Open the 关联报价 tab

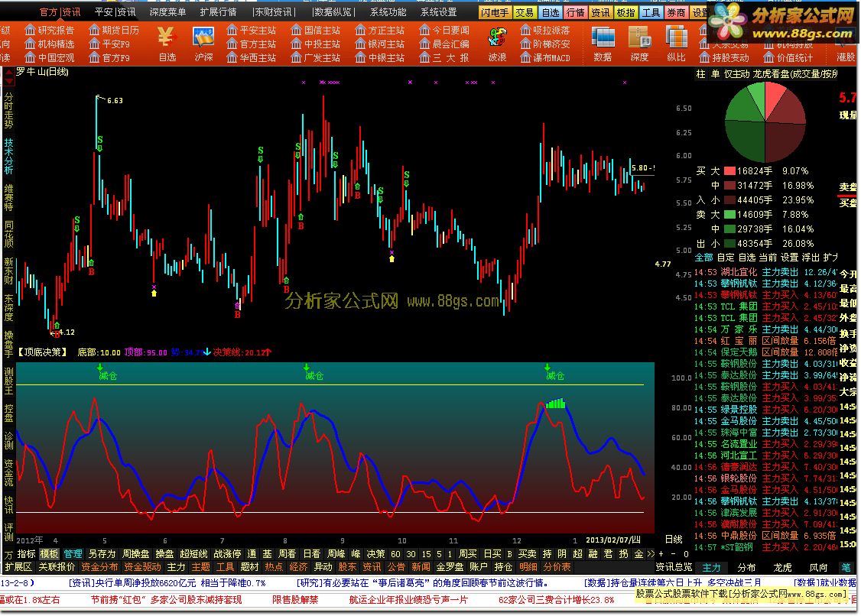57,566
